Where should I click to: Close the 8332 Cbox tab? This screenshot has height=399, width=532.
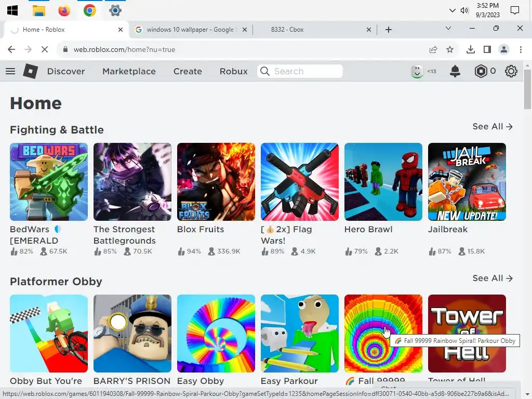369,30
